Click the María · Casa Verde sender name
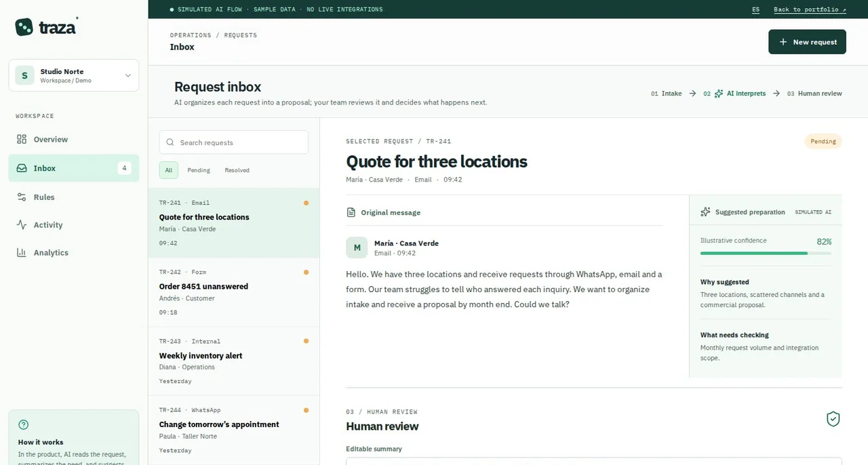Image resolution: width=868 pixels, height=465 pixels. pyautogui.click(x=406, y=243)
